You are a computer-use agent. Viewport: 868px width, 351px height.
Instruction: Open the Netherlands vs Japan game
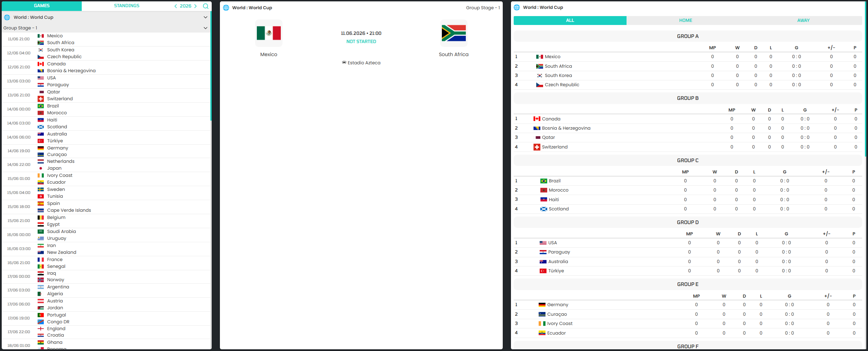pyautogui.click(x=106, y=165)
